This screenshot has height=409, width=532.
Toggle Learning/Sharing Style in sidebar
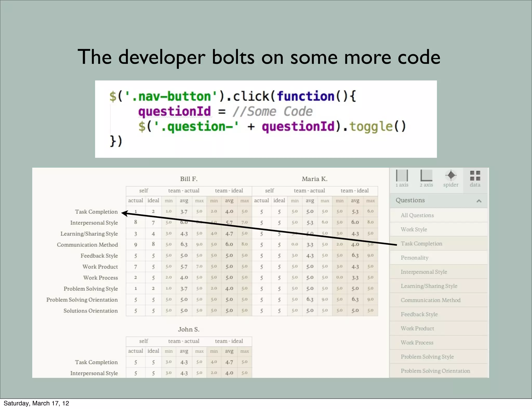[438, 286]
